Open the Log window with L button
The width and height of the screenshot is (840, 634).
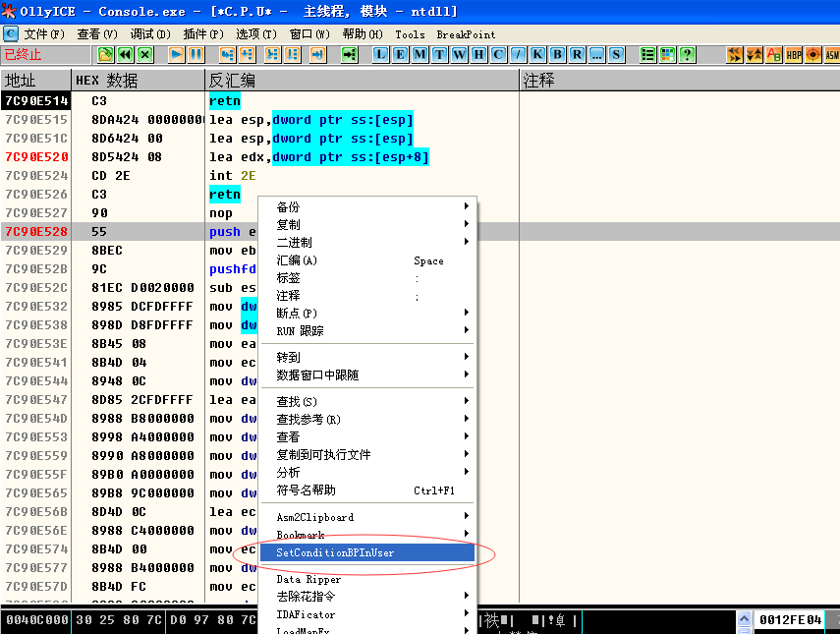tap(380, 55)
